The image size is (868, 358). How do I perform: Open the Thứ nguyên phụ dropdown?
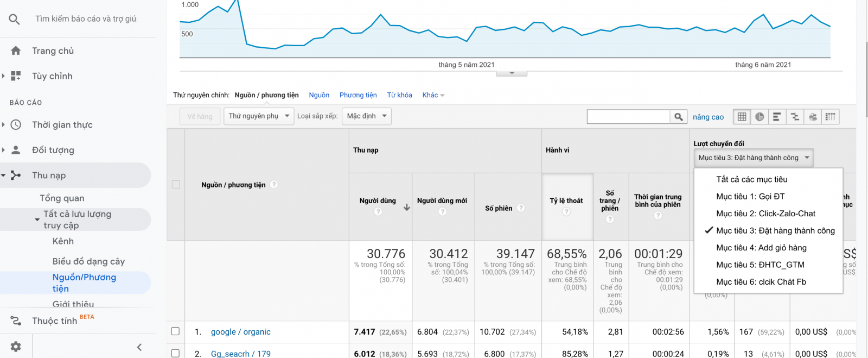259,116
